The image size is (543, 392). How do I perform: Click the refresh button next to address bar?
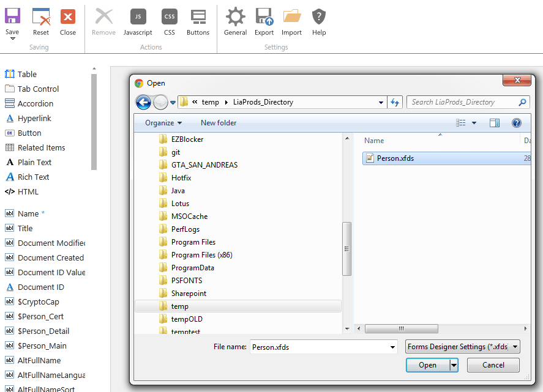click(395, 102)
